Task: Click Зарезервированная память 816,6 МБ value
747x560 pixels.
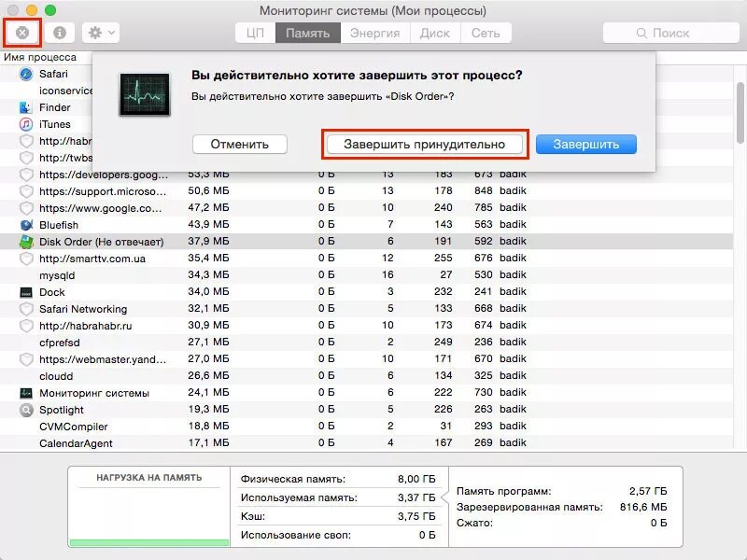Action: (643, 507)
